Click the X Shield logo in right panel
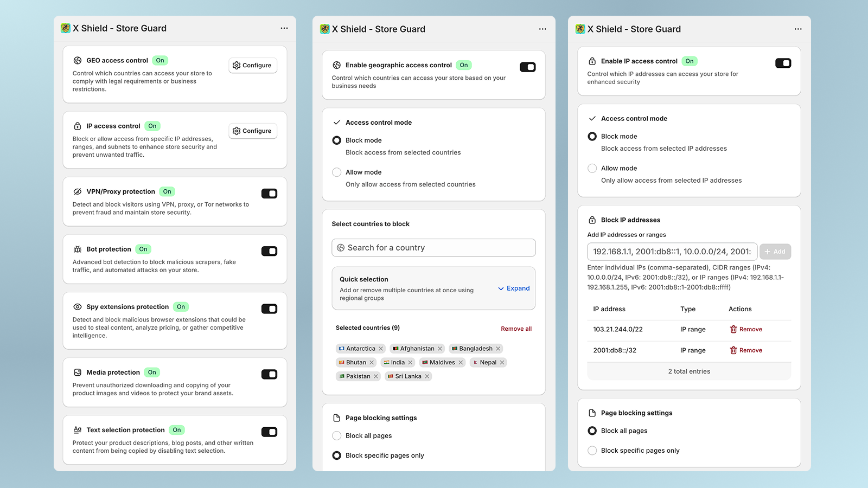 coord(580,29)
